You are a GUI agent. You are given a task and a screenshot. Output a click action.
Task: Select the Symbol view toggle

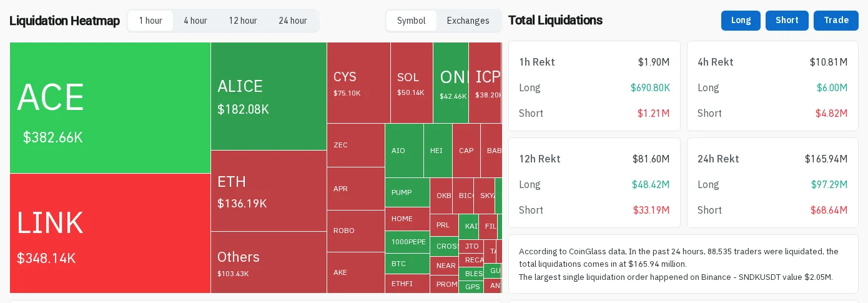pyautogui.click(x=412, y=21)
